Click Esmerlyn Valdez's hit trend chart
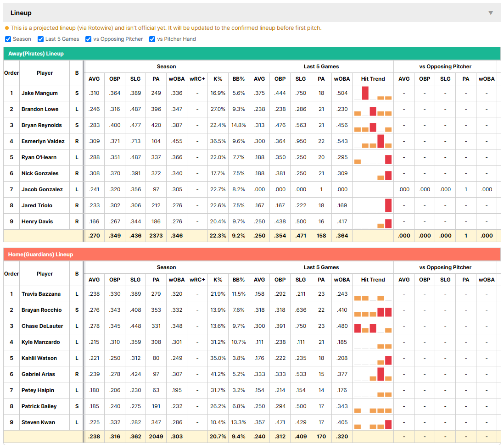Screen dimensions: 504x448 373,141
